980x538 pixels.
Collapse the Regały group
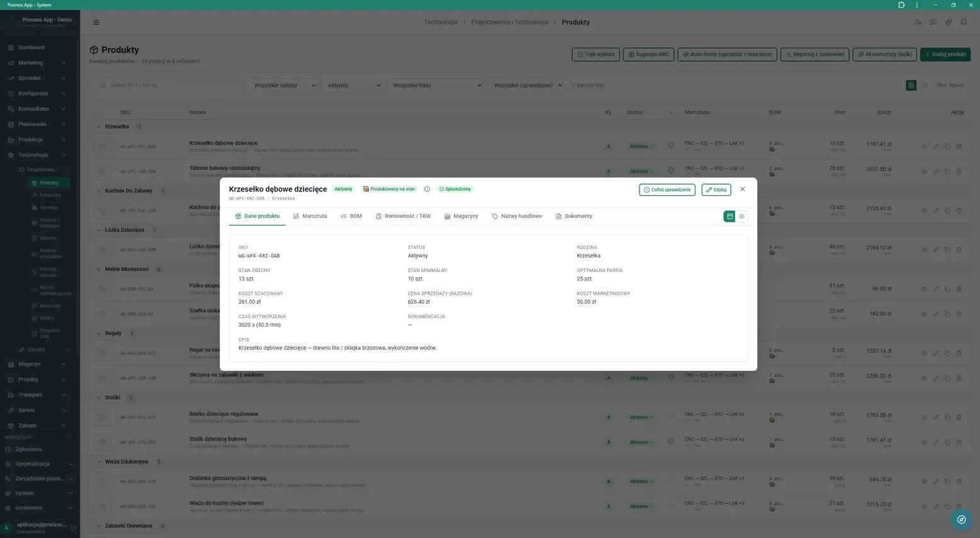coord(99,333)
